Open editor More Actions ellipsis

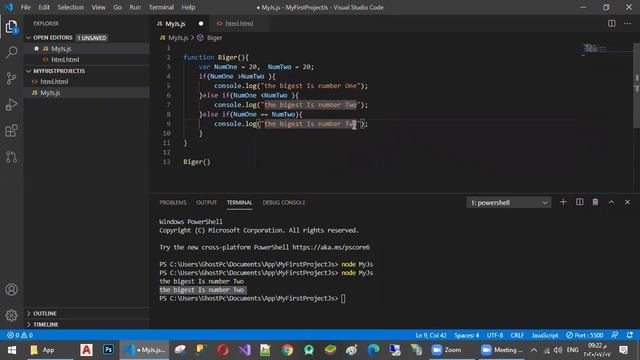coord(627,23)
